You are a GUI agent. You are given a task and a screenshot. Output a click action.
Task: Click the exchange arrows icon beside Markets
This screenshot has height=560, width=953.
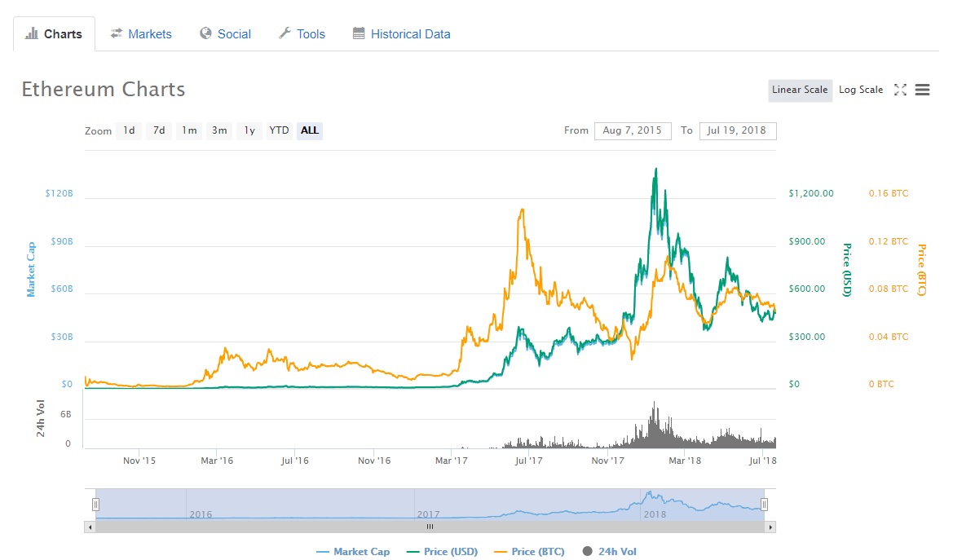coord(116,33)
